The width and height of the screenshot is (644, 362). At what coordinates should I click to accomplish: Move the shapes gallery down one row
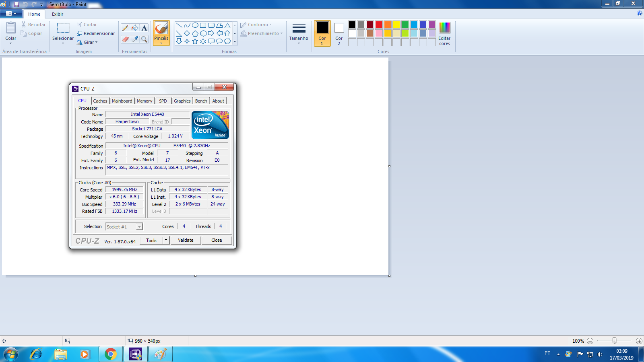coord(235,33)
